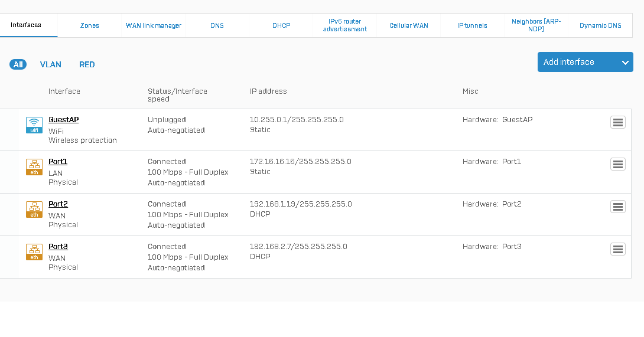Click the Misc column header
The image size is (644, 337).
[x=470, y=91]
